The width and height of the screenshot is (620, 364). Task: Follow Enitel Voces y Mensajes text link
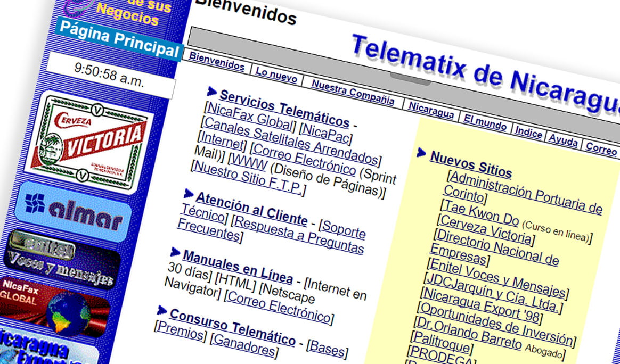(x=497, y=277)
